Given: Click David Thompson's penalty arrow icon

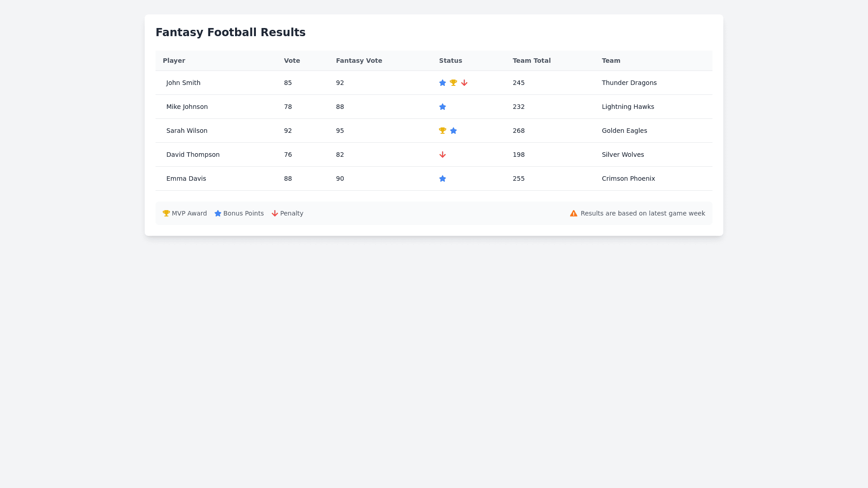Looking at the screenshot, I should [x=443, y=155].
